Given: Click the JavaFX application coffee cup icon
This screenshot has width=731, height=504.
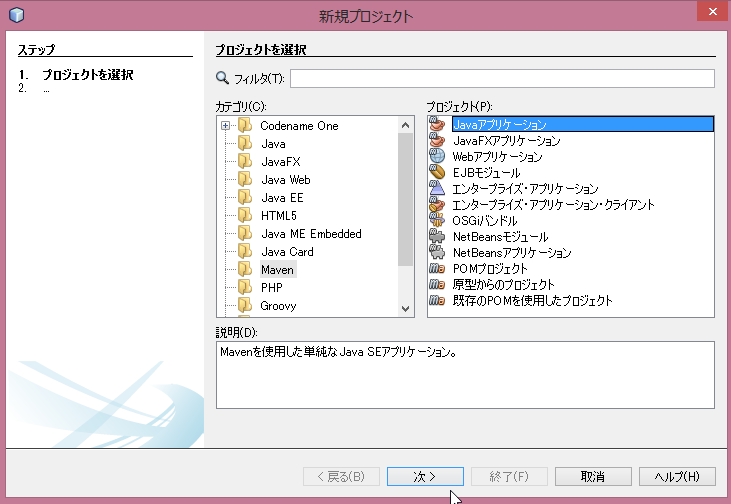Looking at the screenshot, I should [437, 140].
